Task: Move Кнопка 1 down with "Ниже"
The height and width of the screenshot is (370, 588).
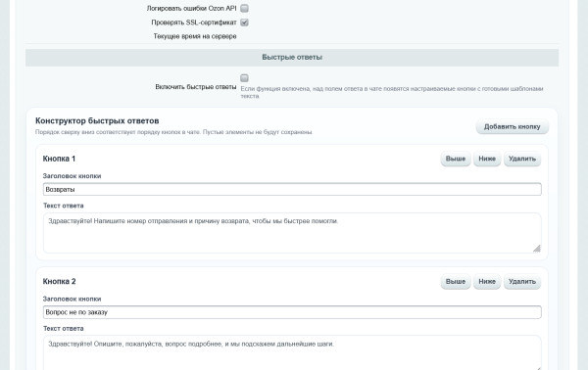Action: 487,159
